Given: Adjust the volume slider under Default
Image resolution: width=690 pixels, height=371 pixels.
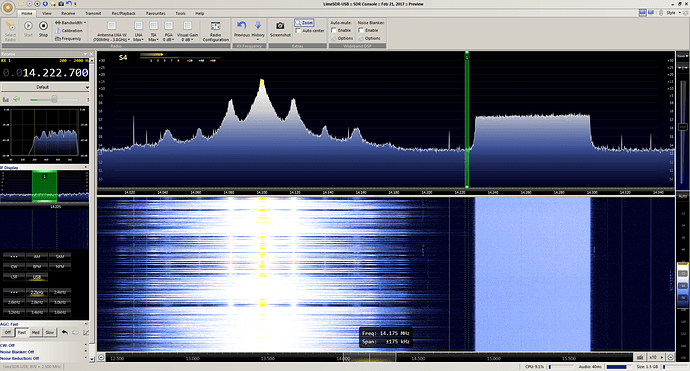Looking at the screenshot, I should click(x=54, y=99).
